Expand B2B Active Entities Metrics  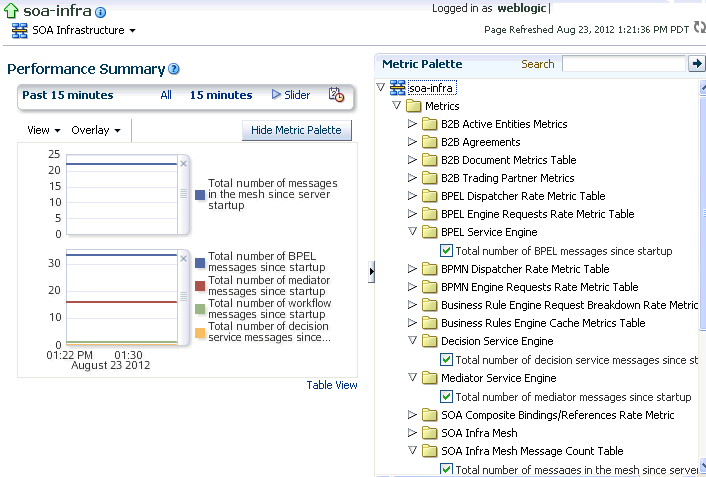pos(412,123)
